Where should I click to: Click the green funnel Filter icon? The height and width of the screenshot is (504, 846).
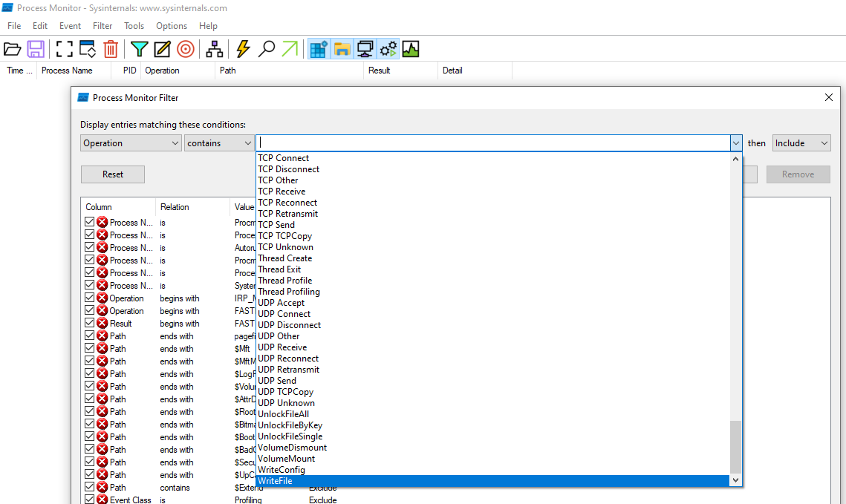tap(139, 50)
